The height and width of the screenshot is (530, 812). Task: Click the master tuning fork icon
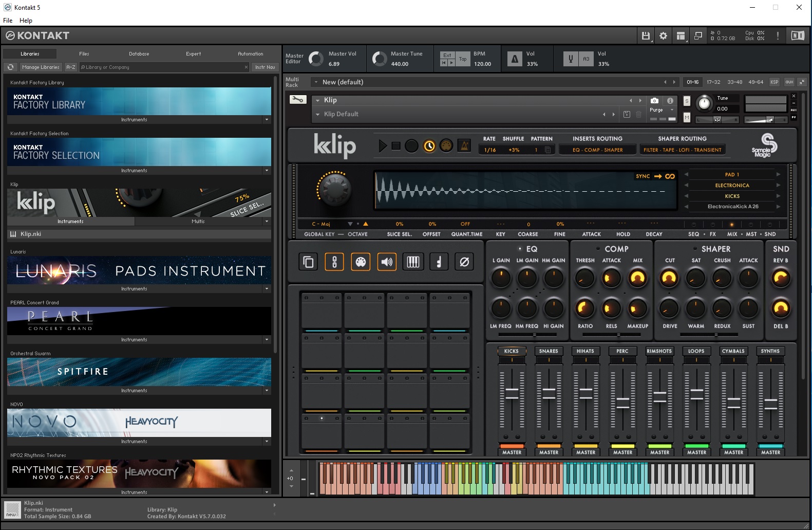click(x=571, y=59)
